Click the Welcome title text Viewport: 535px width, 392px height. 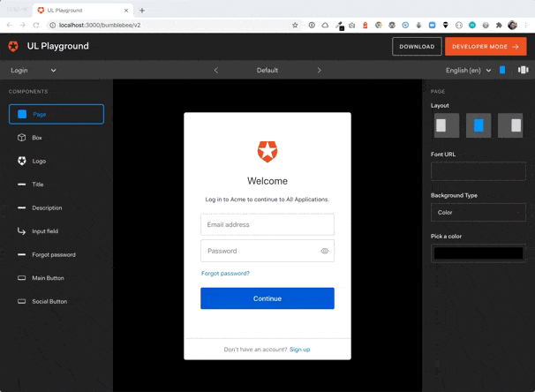267,181
